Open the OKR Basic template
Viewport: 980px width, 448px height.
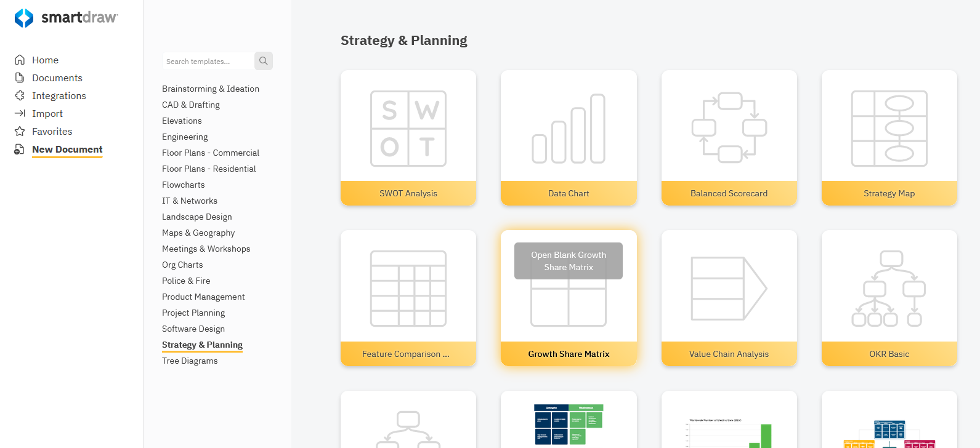pyautogui.click(x=889, y=298)
